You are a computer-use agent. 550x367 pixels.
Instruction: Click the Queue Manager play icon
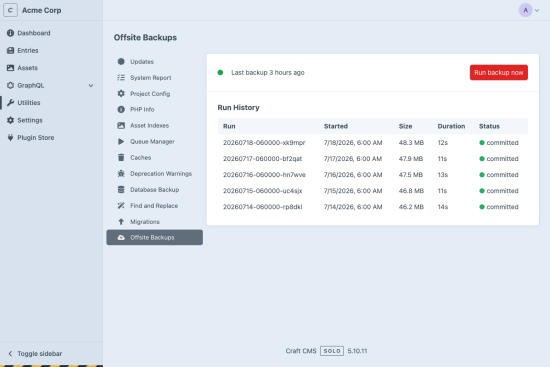pos(121,141)
